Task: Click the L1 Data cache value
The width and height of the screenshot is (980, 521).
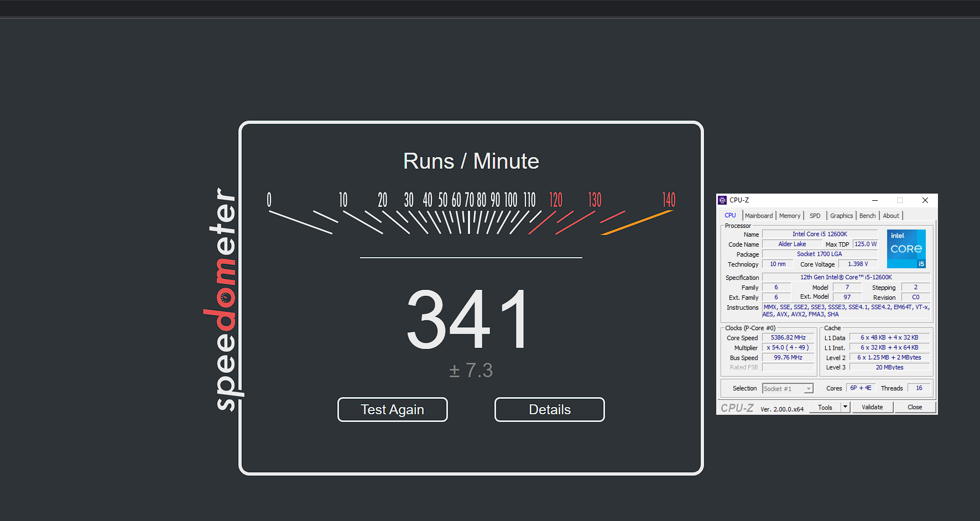Action: (889, 338)
